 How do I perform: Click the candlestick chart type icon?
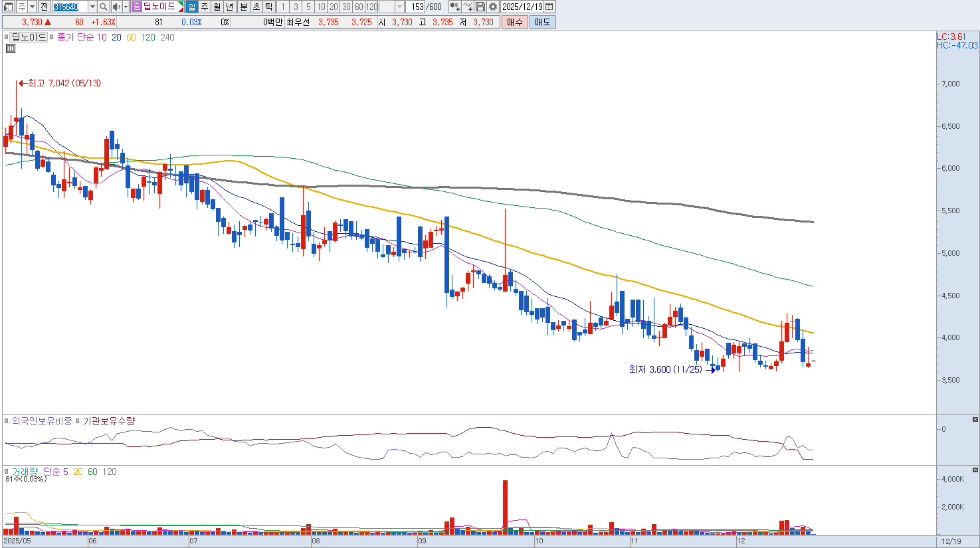454,7
